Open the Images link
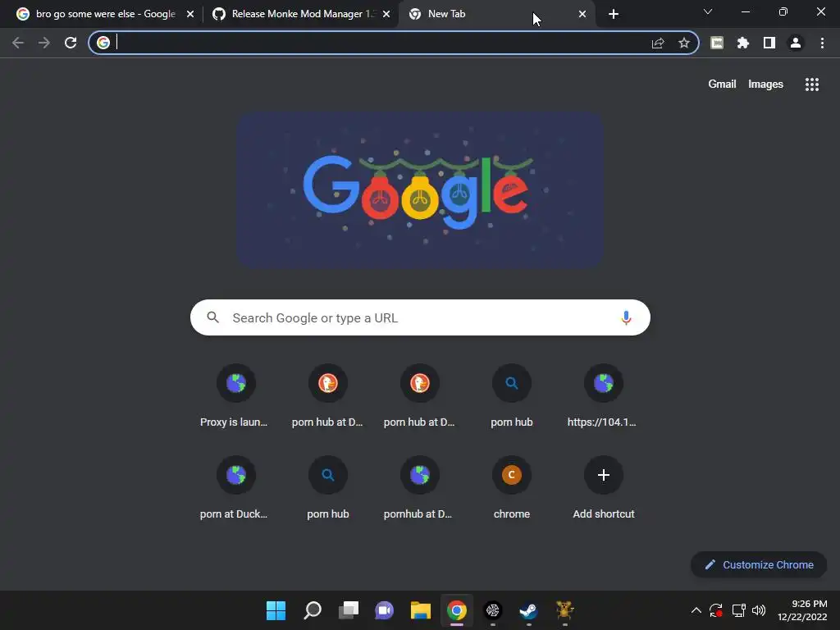840x630 pixels. [765, 84]
